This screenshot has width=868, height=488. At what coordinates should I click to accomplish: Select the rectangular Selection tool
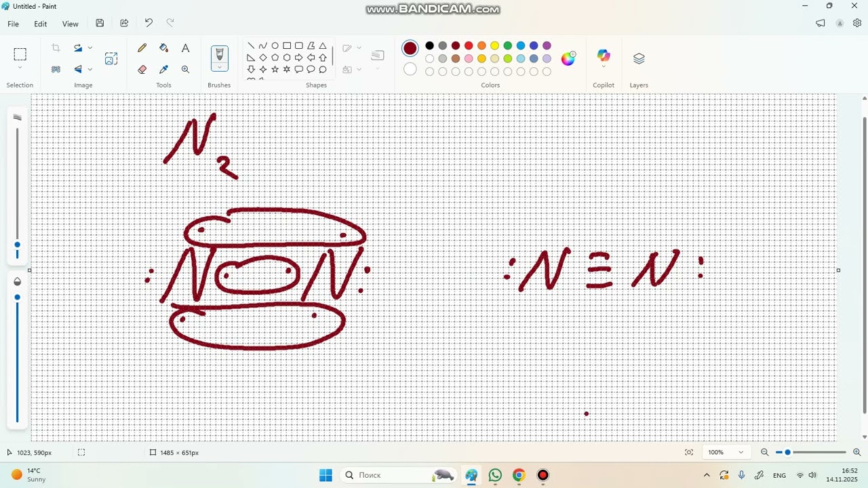coord(20,55)
